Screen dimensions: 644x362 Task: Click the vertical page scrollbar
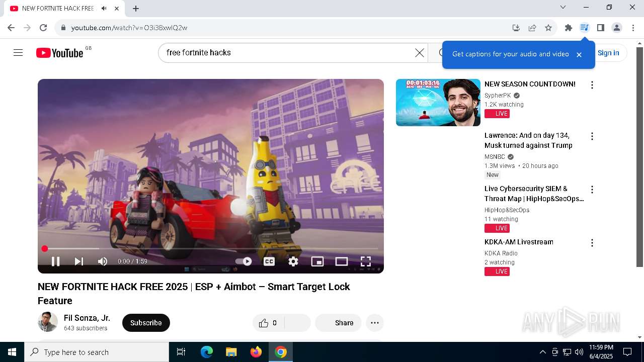tap(639, 157)
